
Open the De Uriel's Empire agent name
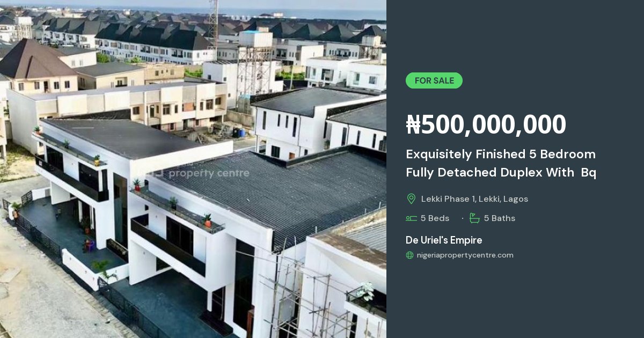[x=444, y=240]
